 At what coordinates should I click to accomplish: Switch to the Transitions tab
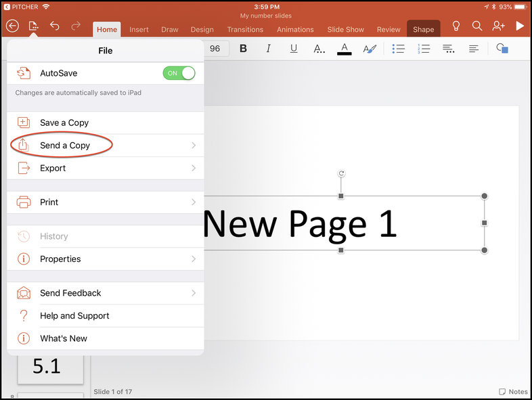coord(245,30)
